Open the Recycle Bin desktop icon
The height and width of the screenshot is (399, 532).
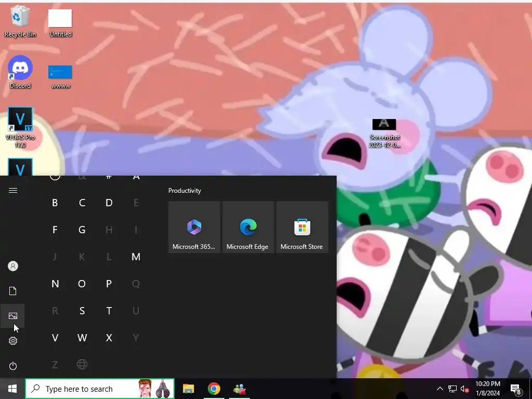pos(20,21)
